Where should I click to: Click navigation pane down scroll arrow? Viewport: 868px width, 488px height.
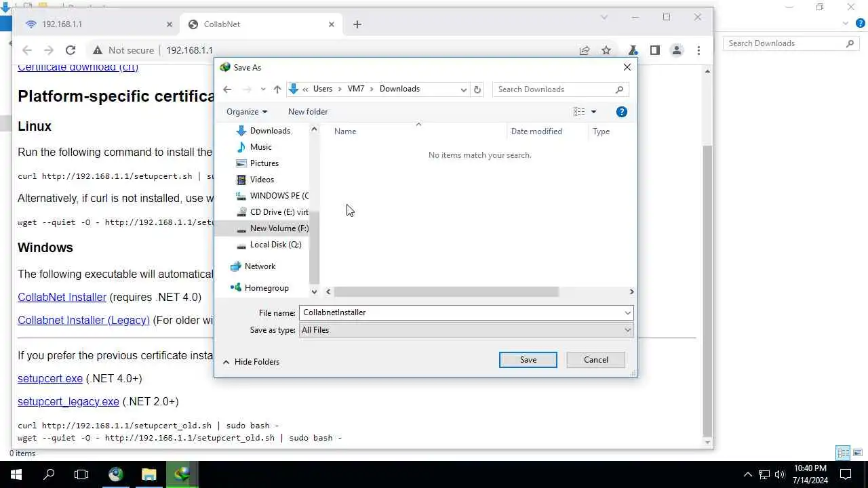coord(314,291)
